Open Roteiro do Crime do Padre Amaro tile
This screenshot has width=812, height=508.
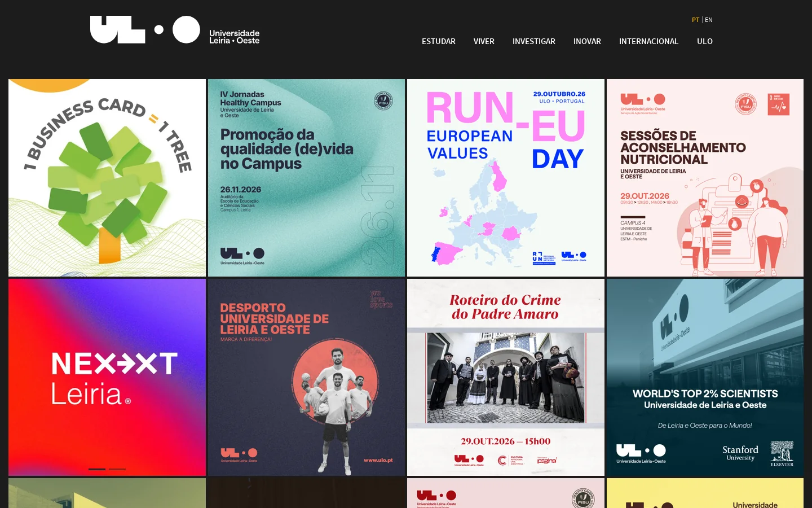pyautogui.click(x=506, y=377)
